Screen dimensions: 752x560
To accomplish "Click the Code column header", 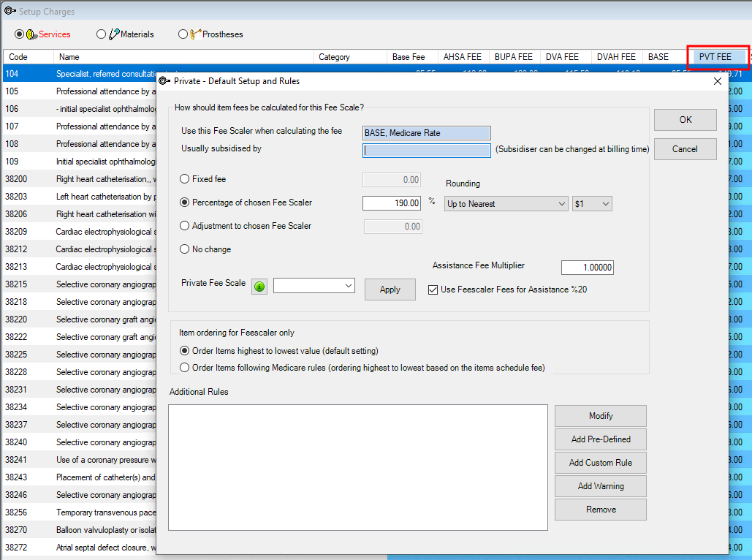I will pos(29,56).
